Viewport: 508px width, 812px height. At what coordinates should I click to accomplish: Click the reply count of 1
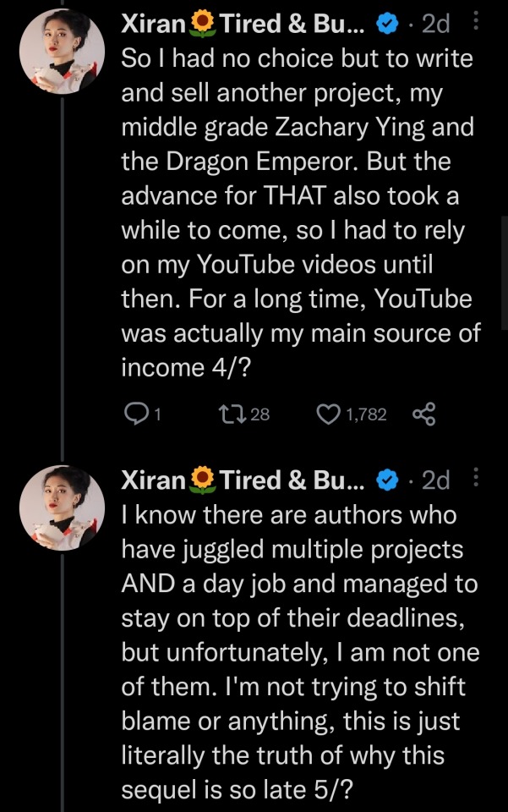[158, 414]
